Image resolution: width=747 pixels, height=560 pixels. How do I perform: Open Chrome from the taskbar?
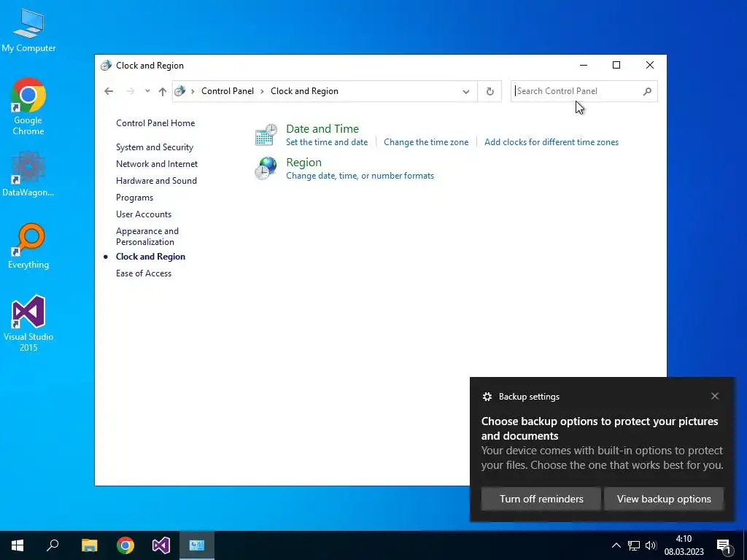pyautogui.click(x=125, y=545)
